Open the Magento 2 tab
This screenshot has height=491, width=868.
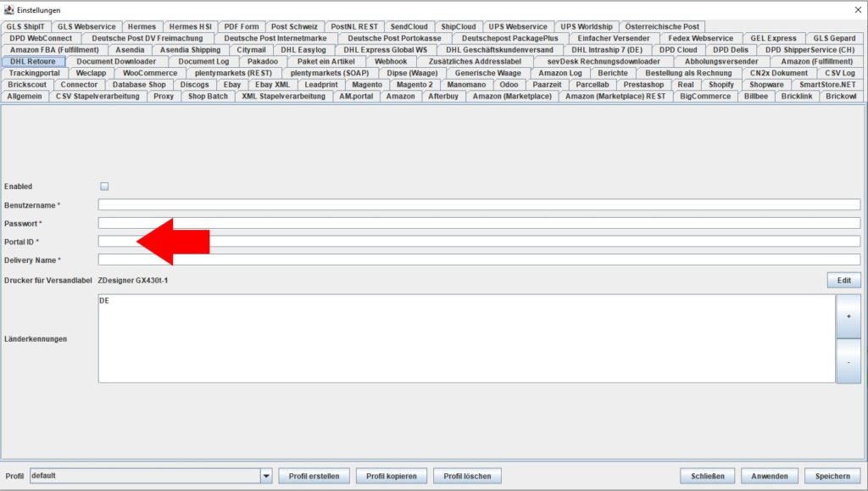click(415, 85)
